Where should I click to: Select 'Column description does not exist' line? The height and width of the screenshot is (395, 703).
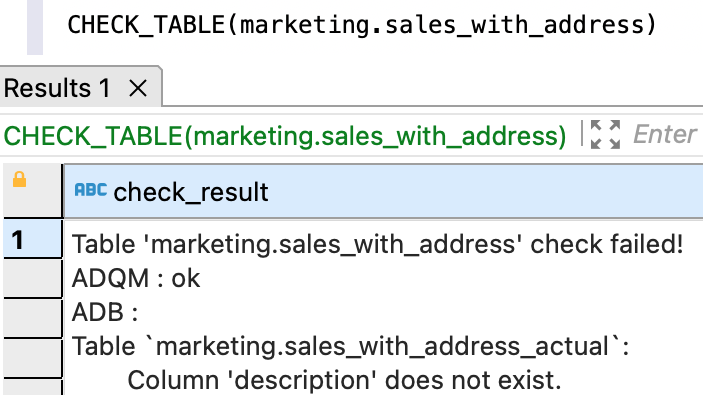tap(344, 380)
